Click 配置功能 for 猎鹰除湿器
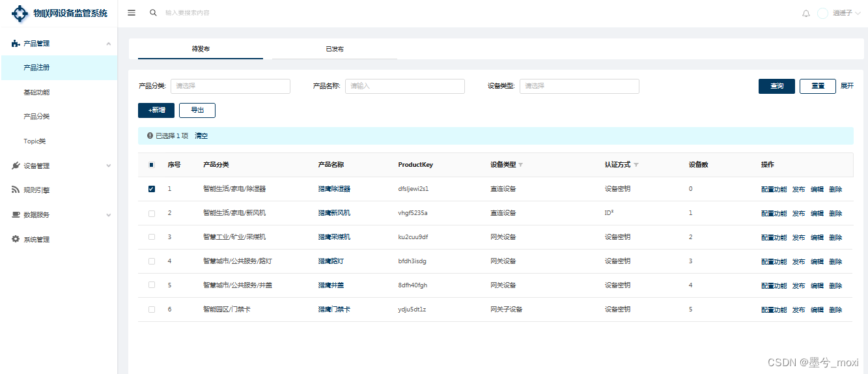Screen dimensions: 868x374 [774, 189]
